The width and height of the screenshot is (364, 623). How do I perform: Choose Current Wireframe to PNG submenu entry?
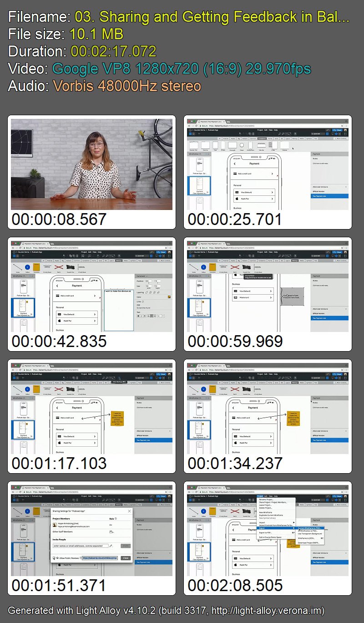(310, 528)
